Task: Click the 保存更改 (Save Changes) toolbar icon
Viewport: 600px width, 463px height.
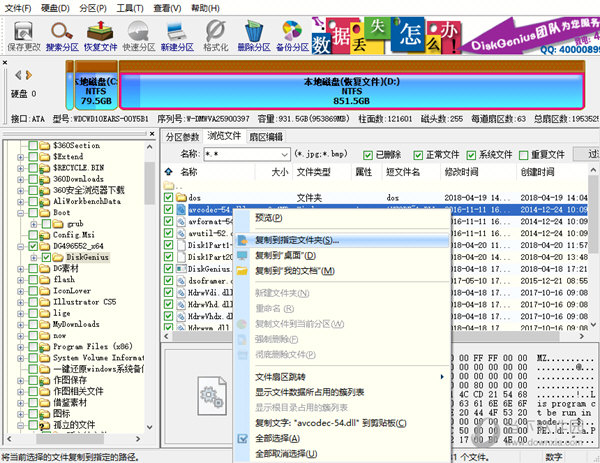Action: [22, 36]
